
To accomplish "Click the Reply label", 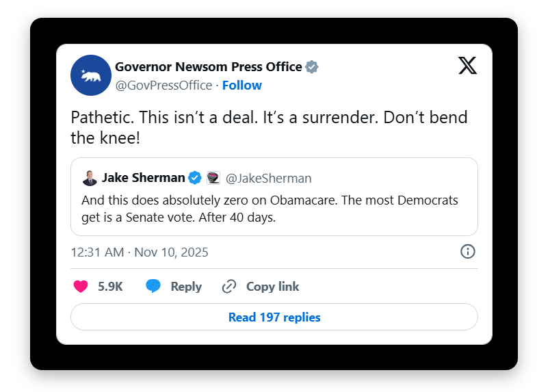I will pyautogui.click(x=186, y=287).
